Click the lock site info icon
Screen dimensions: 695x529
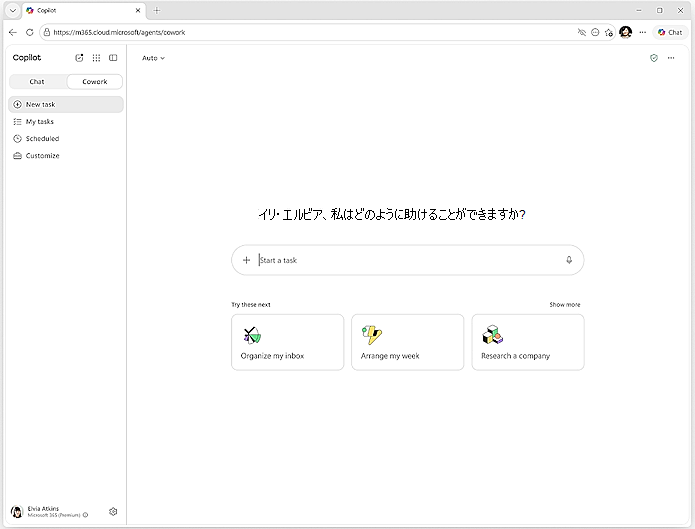47,32
